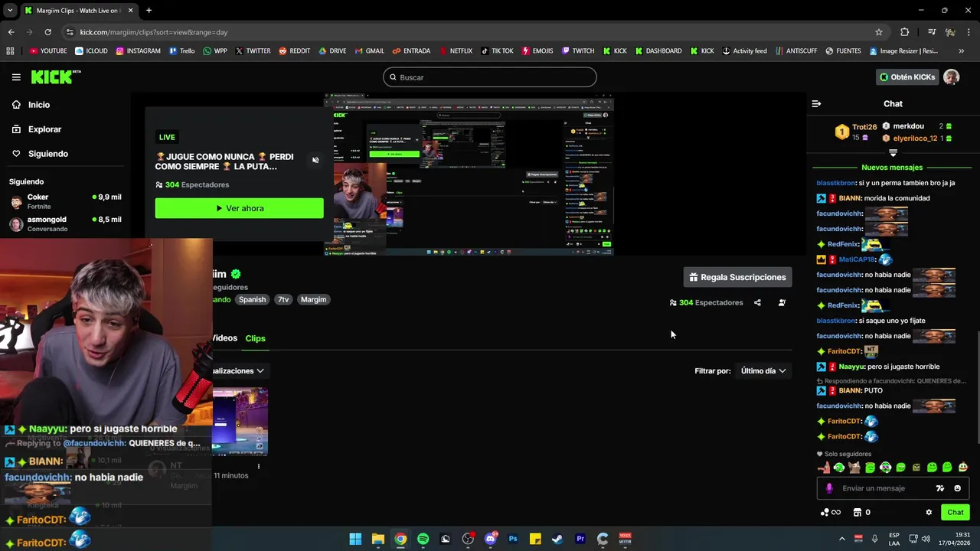Viewport: 980px width, 551px height.
Task: Open the DASHBOARD bookmark
Action: pyautogui.click(x=658, y=51)
